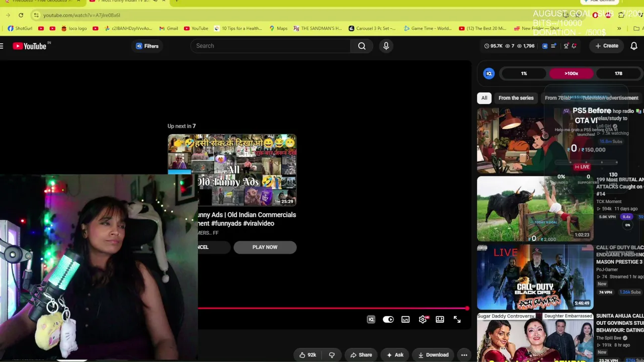Go to the YouTube home logo
The height and width of the screenshot is (362, 644).
coord(29,46)
